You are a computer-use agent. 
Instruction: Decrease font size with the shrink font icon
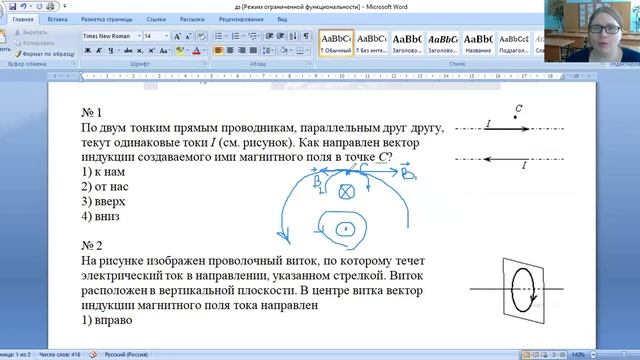pyautogui.click(x=188, y=36)
